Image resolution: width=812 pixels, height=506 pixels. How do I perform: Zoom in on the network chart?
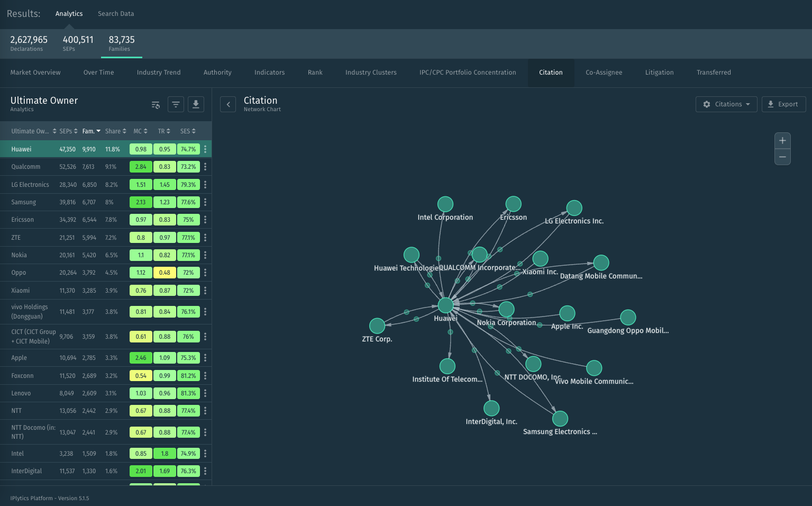(782, 141)
